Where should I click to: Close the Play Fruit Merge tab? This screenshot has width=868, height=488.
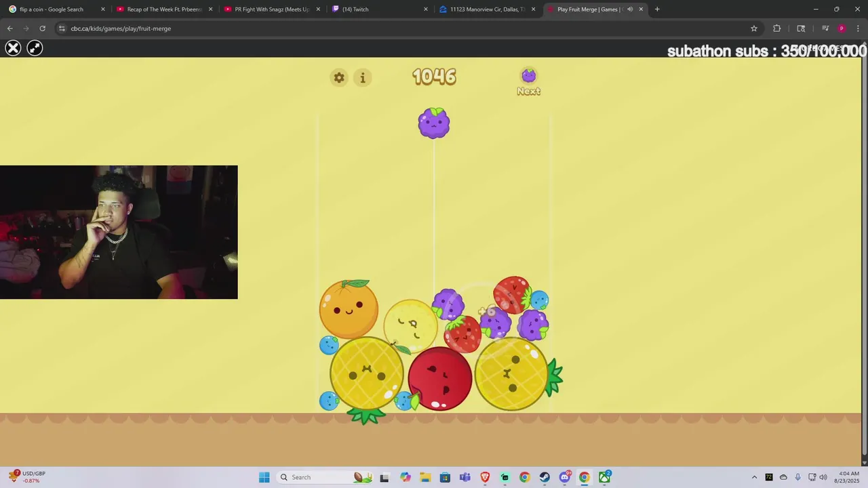[x=641, y=9]
